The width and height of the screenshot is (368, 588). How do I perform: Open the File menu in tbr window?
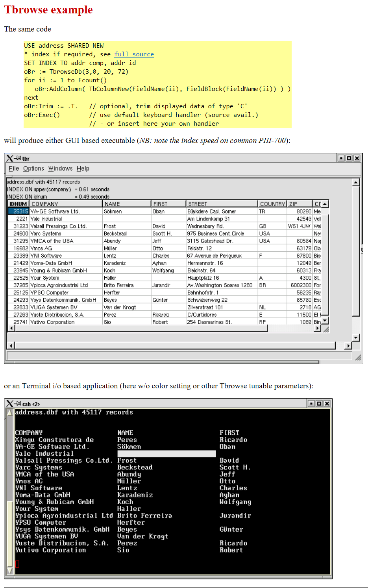point(14,169)
